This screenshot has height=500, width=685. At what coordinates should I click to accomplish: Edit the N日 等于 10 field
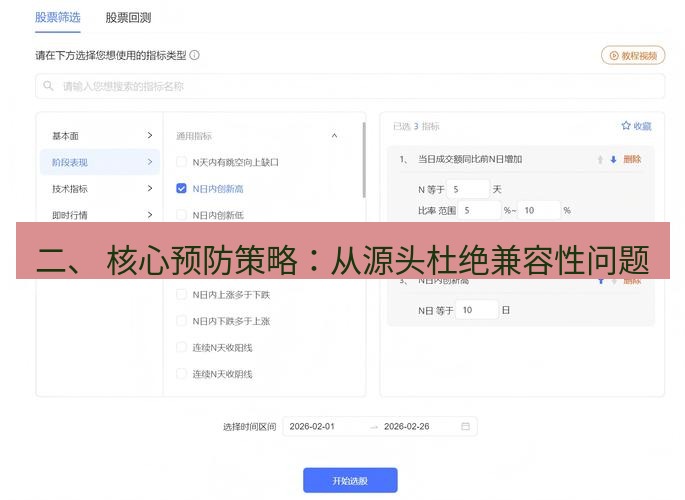click(x=477, y=310)
